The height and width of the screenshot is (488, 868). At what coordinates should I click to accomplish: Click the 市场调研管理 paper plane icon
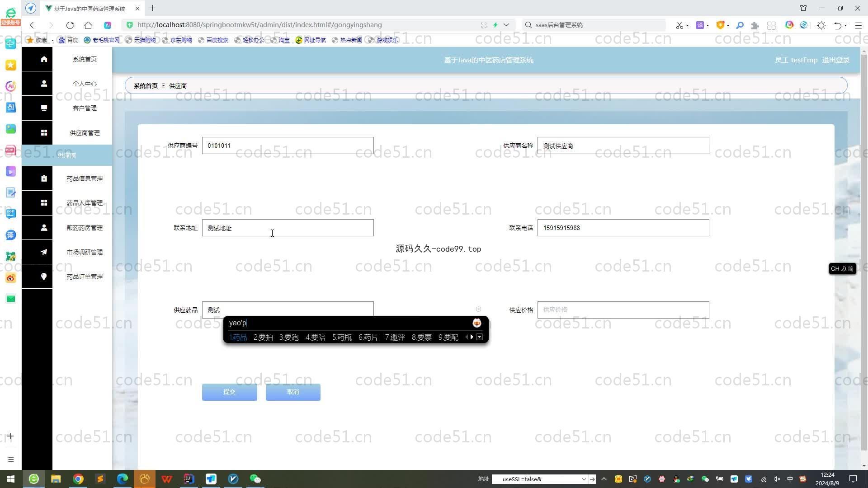pyautogui.click(x=44, y=252)
